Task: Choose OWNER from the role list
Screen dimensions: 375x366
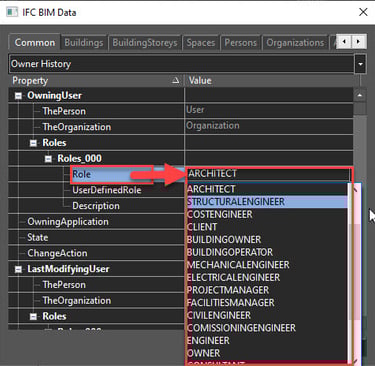Action: [x=267, y=353]
